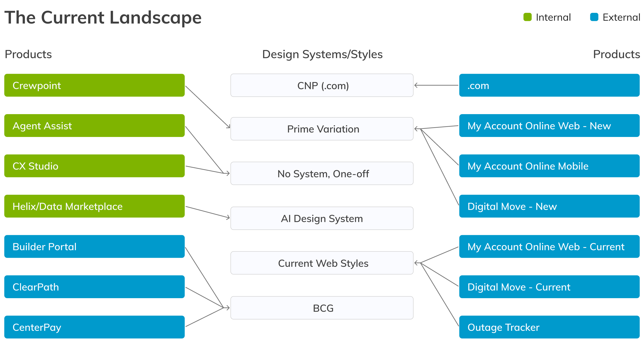
Task: Click the CX Studio box
Action: (x=95, y=166)
